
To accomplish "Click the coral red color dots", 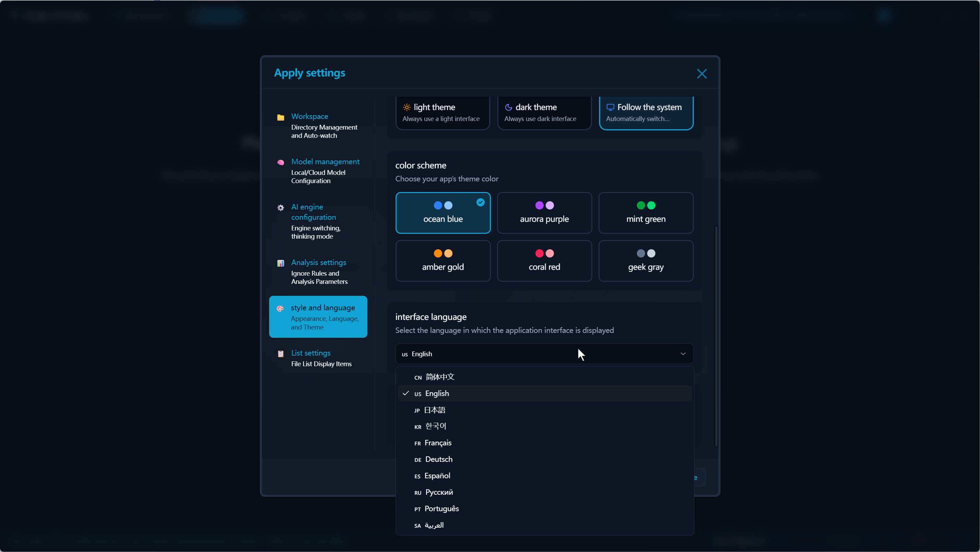I will [544, 253].
